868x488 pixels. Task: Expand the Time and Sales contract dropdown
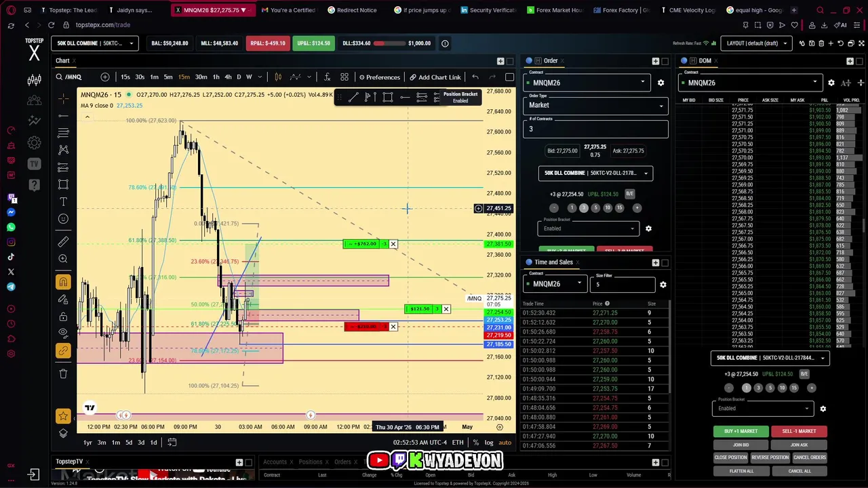pyautogui.click(x=555, y=284)
